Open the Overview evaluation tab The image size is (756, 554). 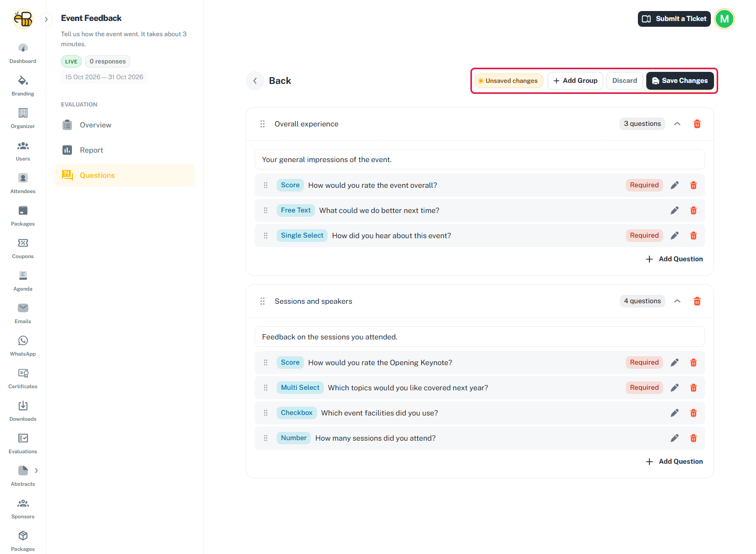(124, 125)
